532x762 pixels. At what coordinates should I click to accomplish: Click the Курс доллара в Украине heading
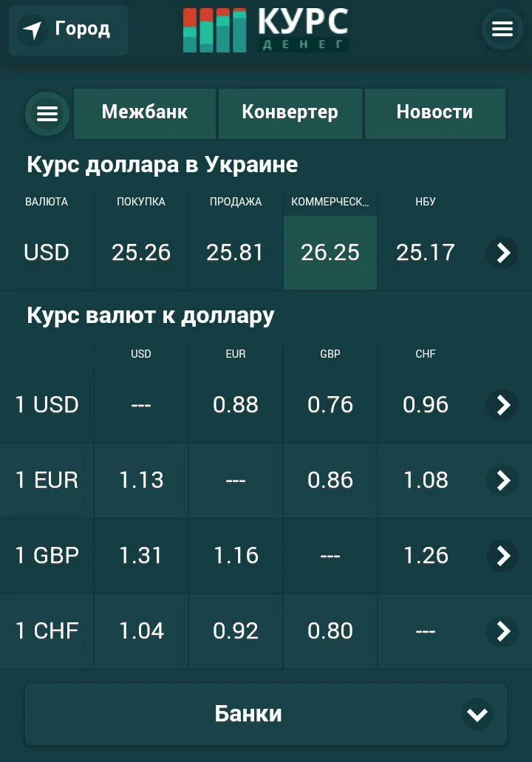tap(163, 165)
